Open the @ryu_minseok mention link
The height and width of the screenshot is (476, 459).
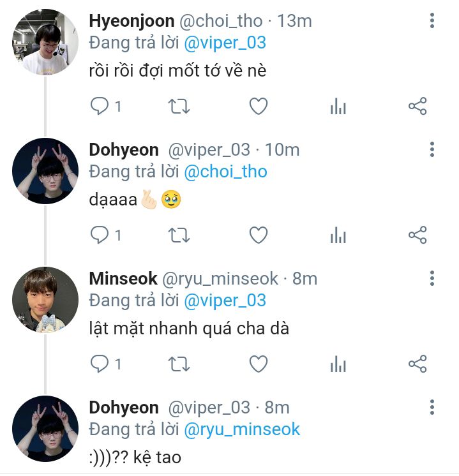click(242, 429)
